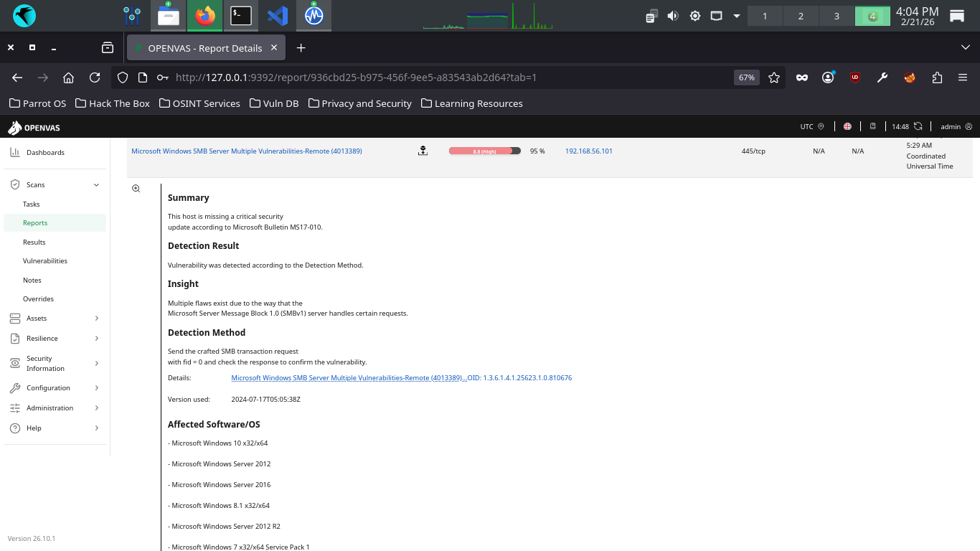This screenshot has width=980, height=551.
Task: Click the OpenVAS logo in the header
Action: [x=34, y=128]
